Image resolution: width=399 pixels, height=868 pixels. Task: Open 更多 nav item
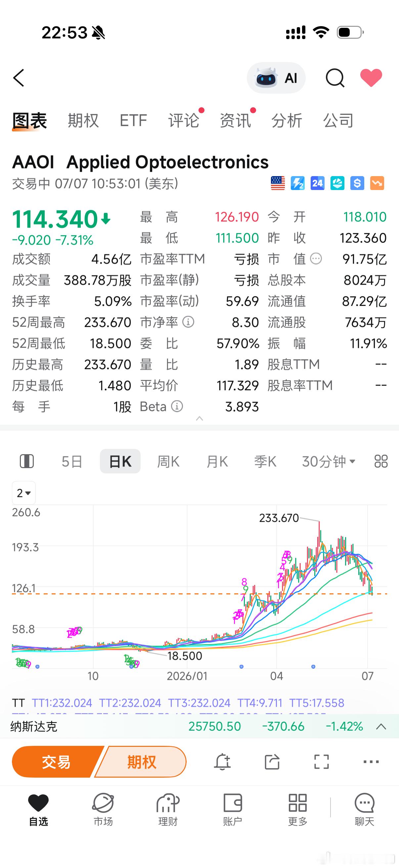click(x=298, y=810)
